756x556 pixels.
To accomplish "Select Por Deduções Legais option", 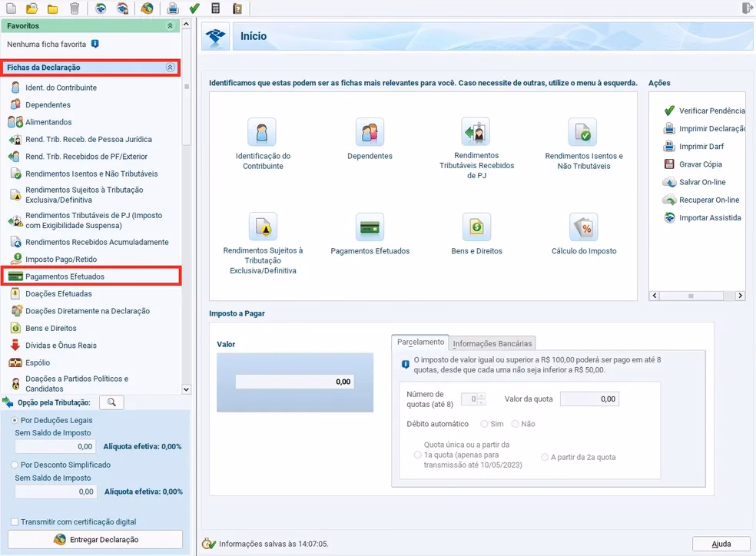I will point(15,421).
